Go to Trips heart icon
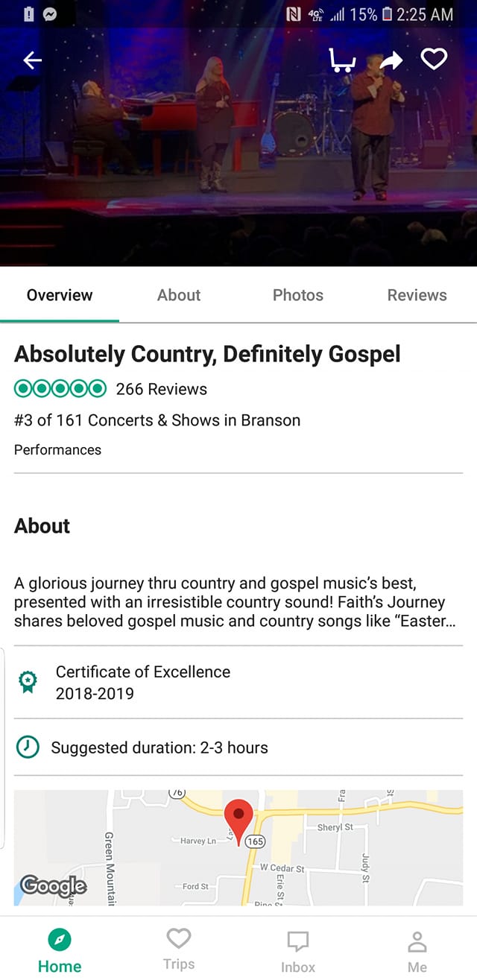This screenshot has height=980, width=477. click(x=179, y=937)
